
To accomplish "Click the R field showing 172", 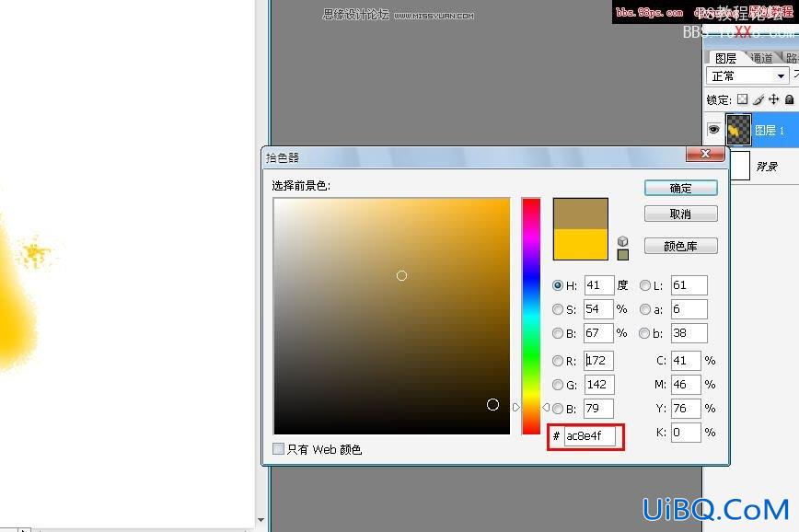I will click(x=598, y=361).
